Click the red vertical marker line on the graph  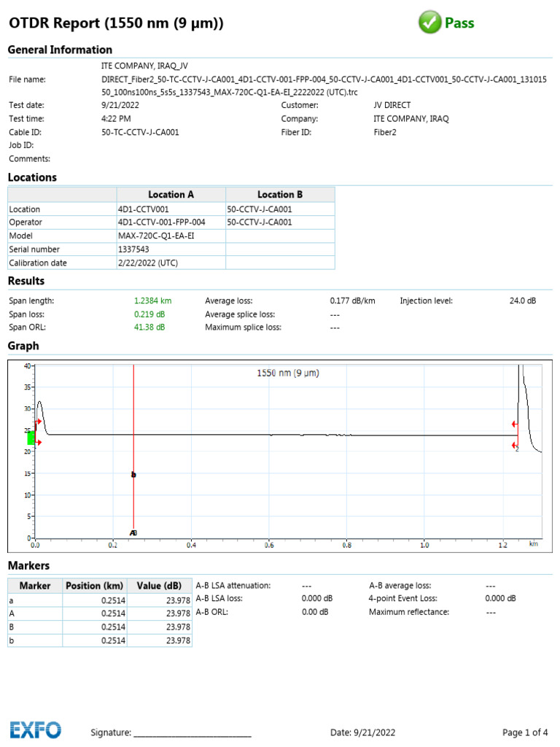tap(134, 448)
